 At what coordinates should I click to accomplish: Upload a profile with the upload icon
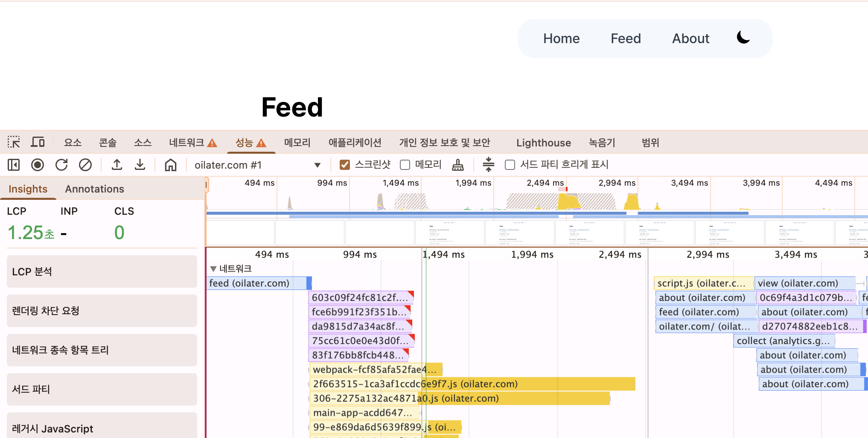coord(117,165)
